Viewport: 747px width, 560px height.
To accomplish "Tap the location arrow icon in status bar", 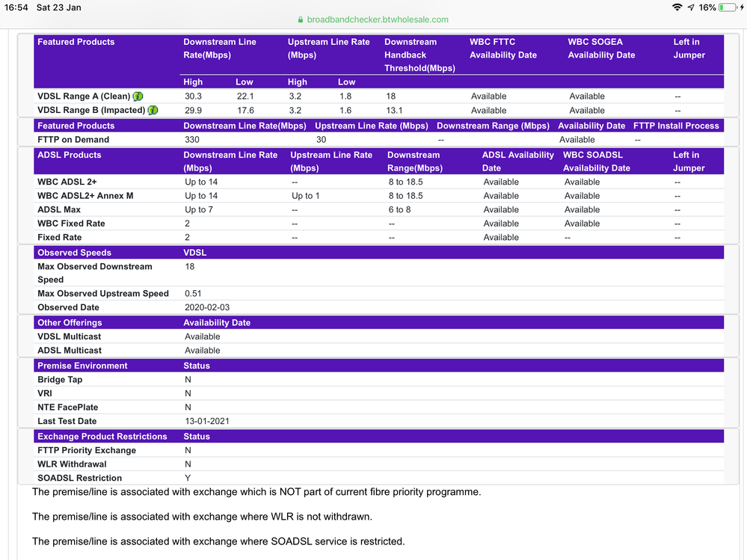I will pos(690,7).
